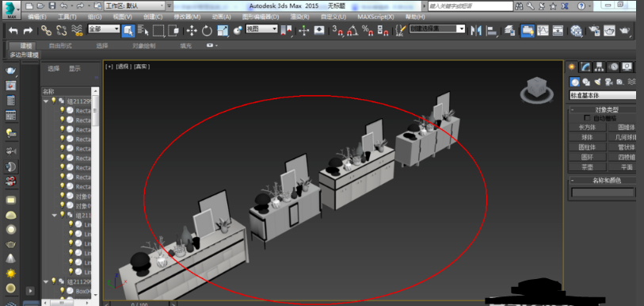
Task: Toggle the 3D Snaps magnet
Action: point(337,30)
